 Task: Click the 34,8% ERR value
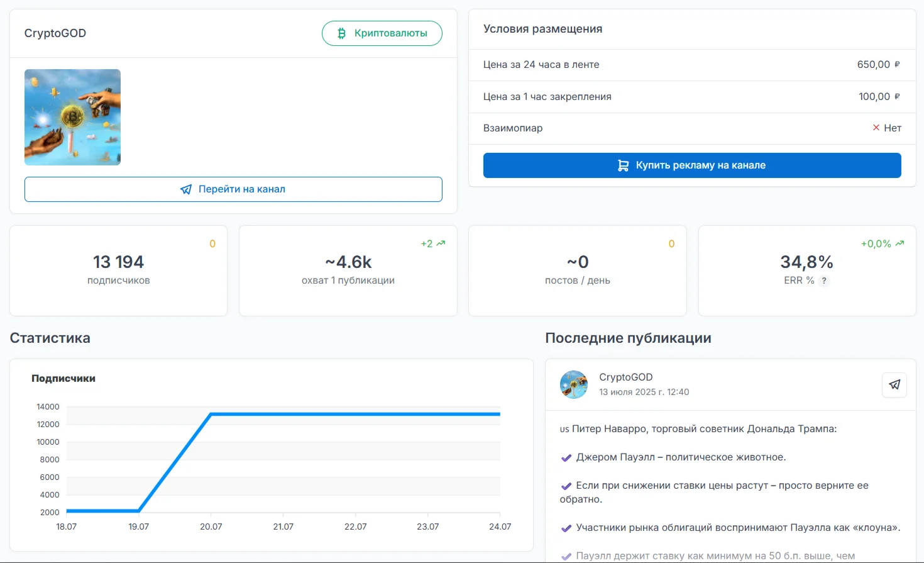(806, 262)
